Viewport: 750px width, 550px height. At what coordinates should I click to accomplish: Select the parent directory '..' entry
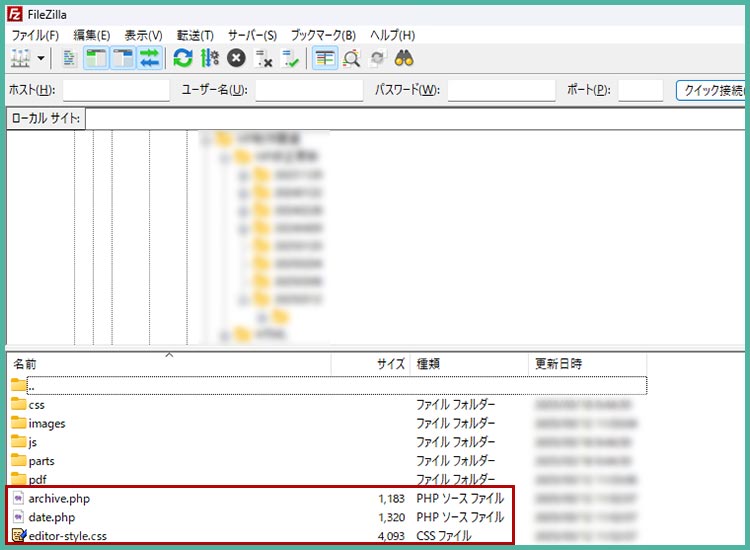pyautogui.click(x=328, y=385)
